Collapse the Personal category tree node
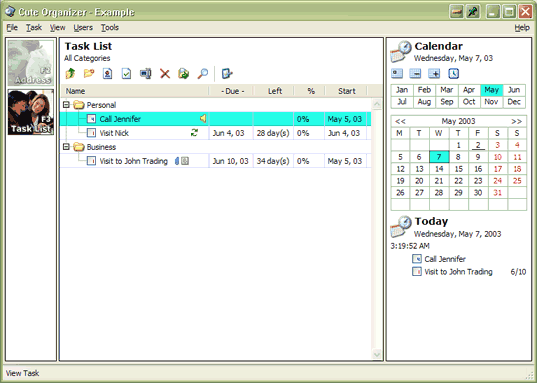The width and height of the screenshot is (537, 383). pyautogui.click(x=66, y=105)
